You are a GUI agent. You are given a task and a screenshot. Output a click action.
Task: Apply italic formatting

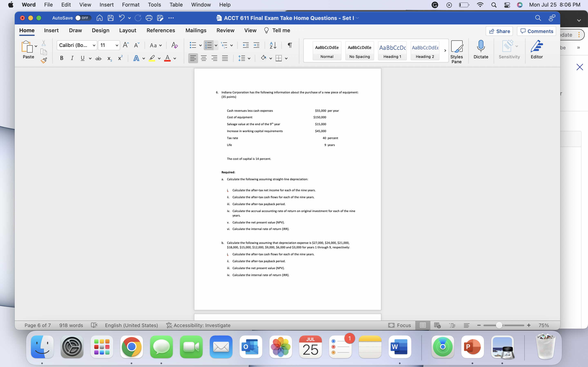(72, 58)
